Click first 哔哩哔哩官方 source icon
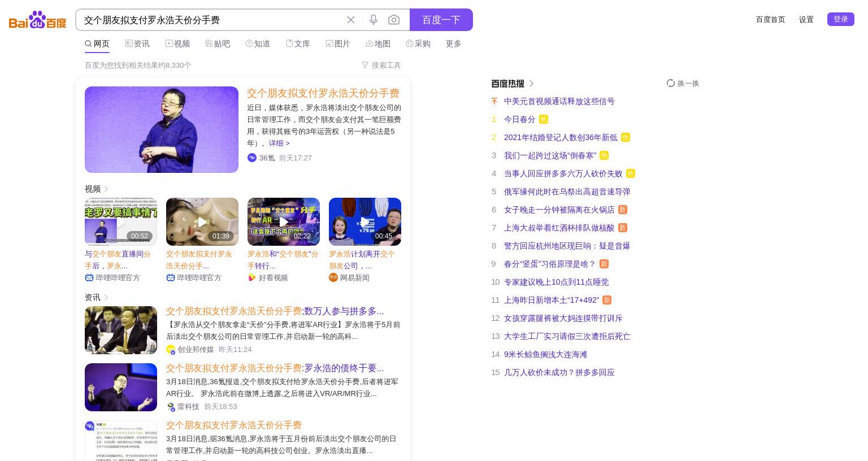The height and width of the screenshot is (461, 868). coord(89,277)
